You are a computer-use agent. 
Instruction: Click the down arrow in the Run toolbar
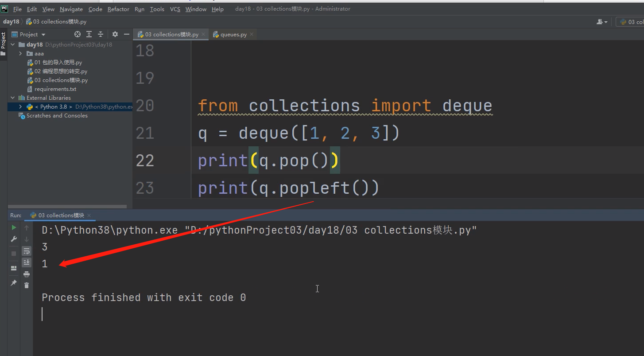[27, 239]
